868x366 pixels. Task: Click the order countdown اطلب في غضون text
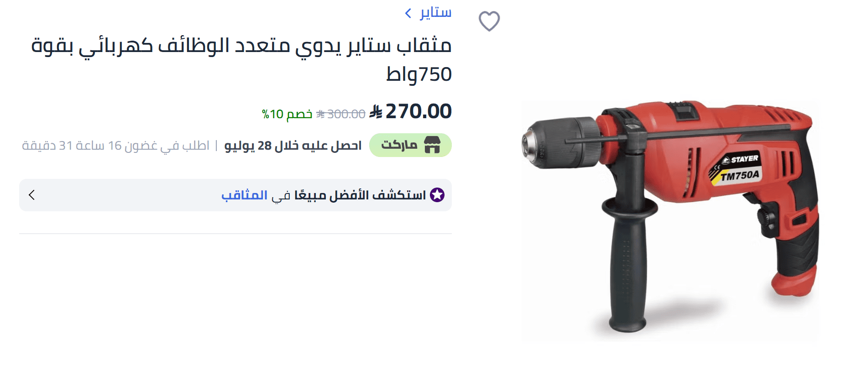[x=115, y=146]
